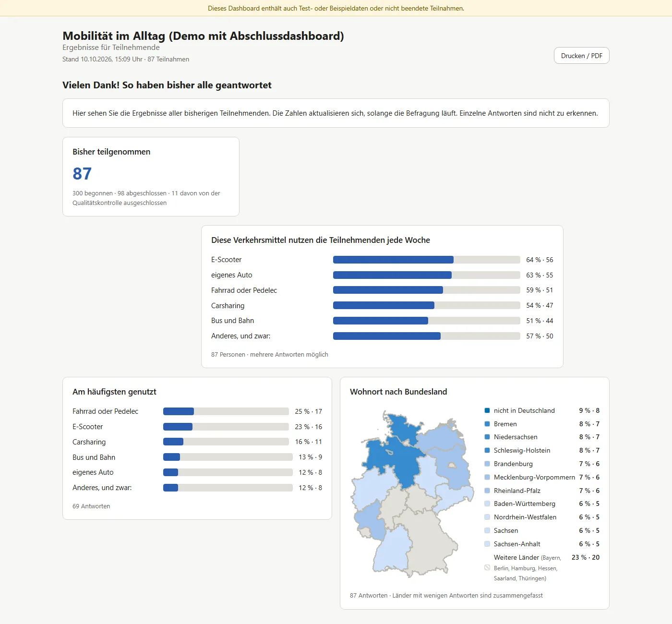Click the 'Fahrrad oder Pedelec' bar in 'Am häufigsten genutzt'
Image resolution: width=672 pixels, height=624 pixels.
pyautogui.click(x=226, y=411)
